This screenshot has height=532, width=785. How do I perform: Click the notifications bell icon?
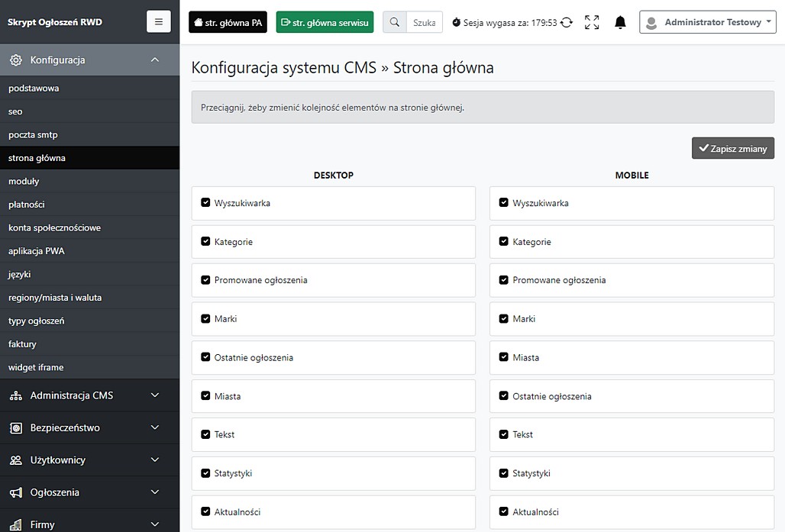click(620, 23)
